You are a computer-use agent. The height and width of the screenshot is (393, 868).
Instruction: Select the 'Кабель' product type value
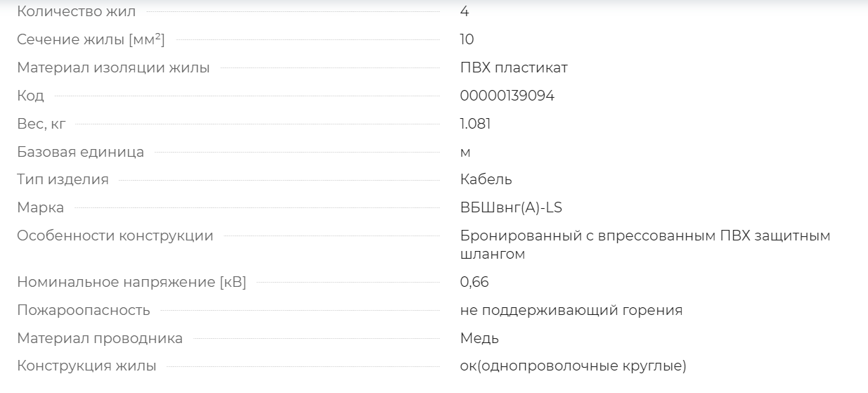point(486,179)
